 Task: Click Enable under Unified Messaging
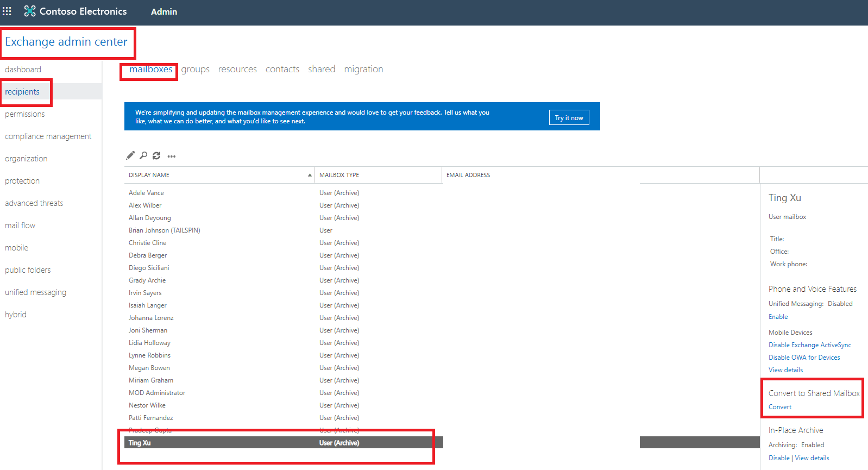pyautogui.click(x=778, y=317)
